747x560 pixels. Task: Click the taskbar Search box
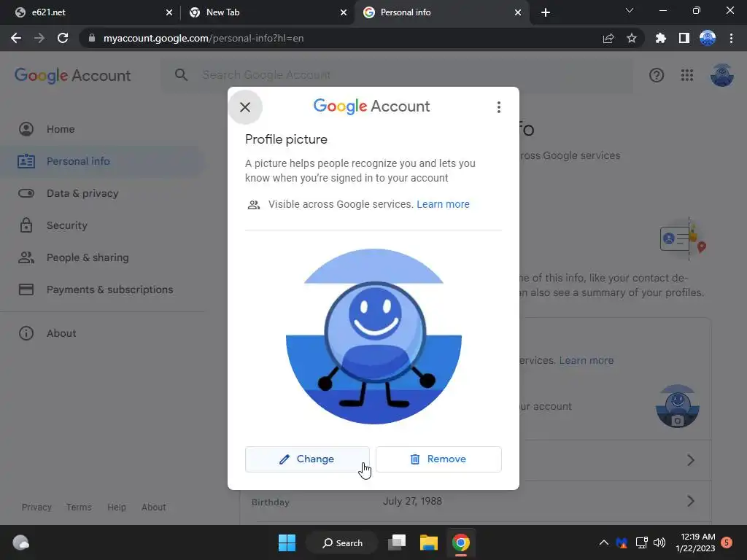(342, 542)
